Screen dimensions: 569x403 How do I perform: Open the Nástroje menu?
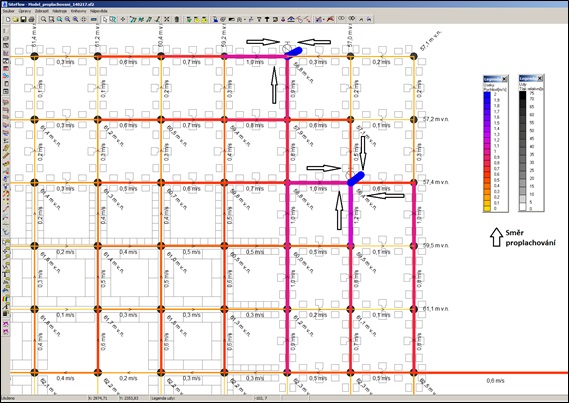(x=60, y=11)
